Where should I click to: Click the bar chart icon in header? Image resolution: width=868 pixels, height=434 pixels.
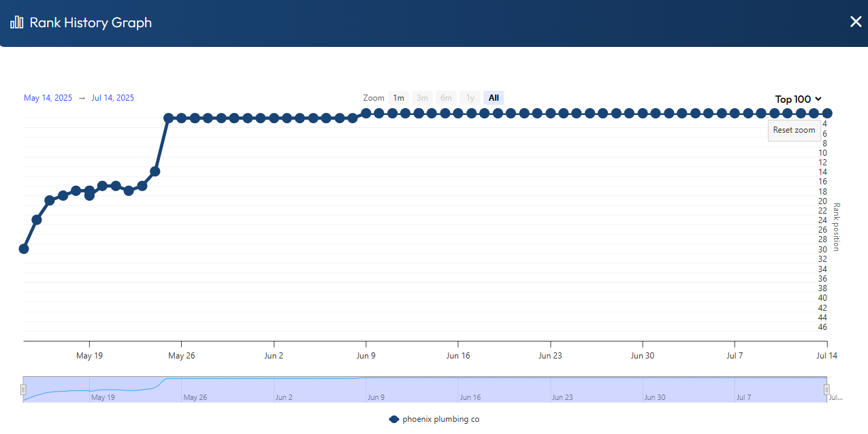pos(17,22)
